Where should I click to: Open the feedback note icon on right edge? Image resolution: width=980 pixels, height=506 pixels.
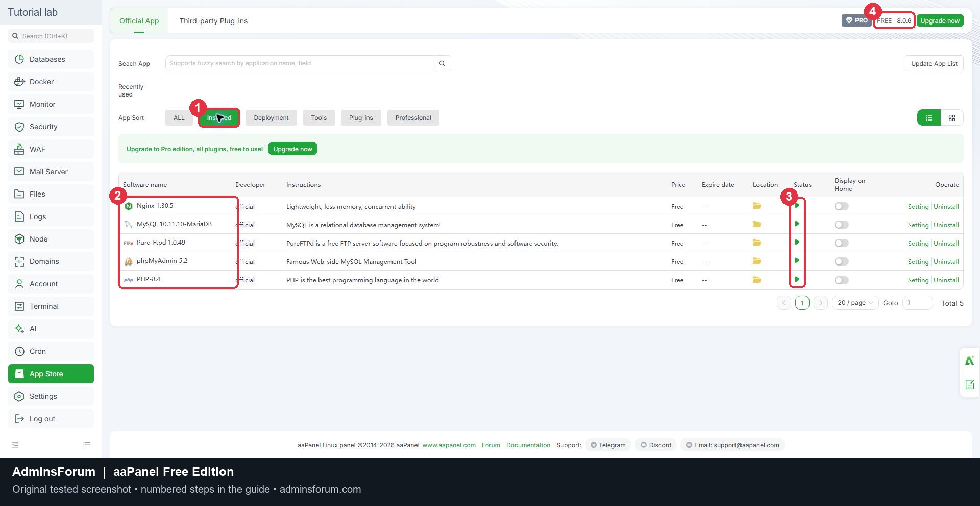click(970, 384)
